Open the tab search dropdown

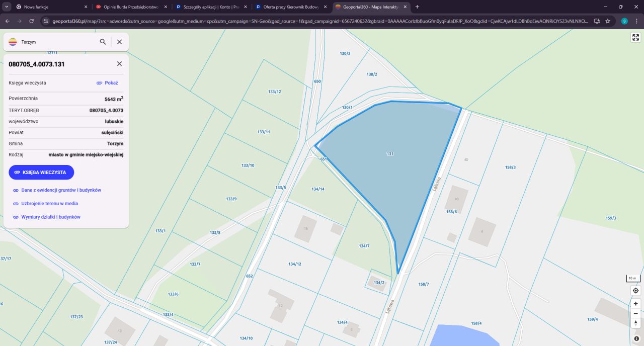click(6, 7)
